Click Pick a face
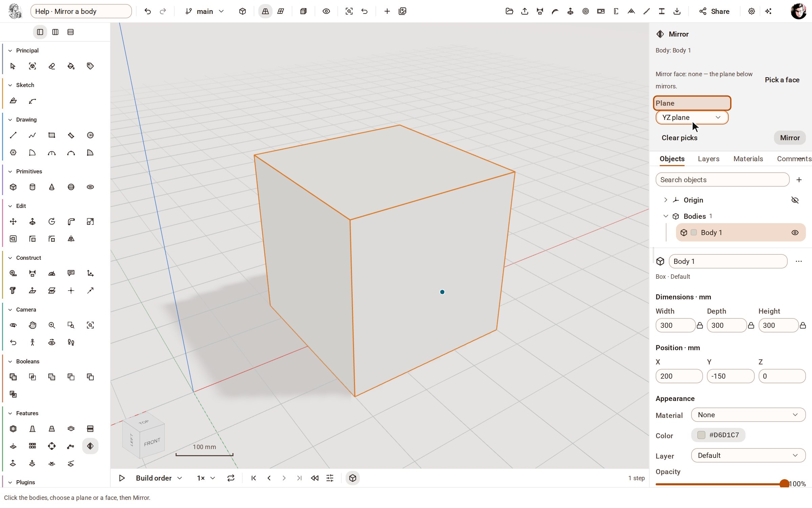The width and height of the screenshot is (812, 508). pyautogui.click(x=782, y=80)
